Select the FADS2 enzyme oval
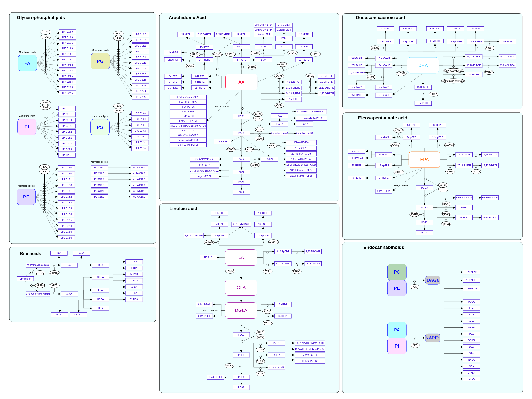 (x=230, y=271)
